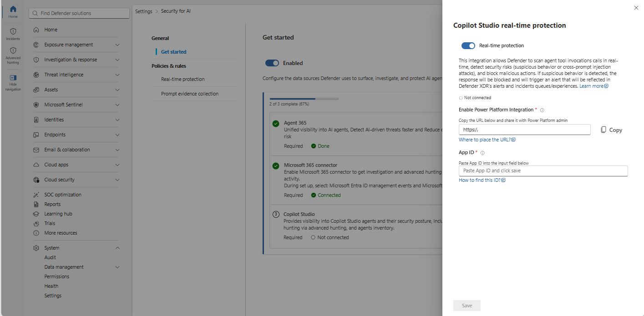Open the Permissions menu item
This screenshot has width=644, height=316.
(x=57, y=276)
